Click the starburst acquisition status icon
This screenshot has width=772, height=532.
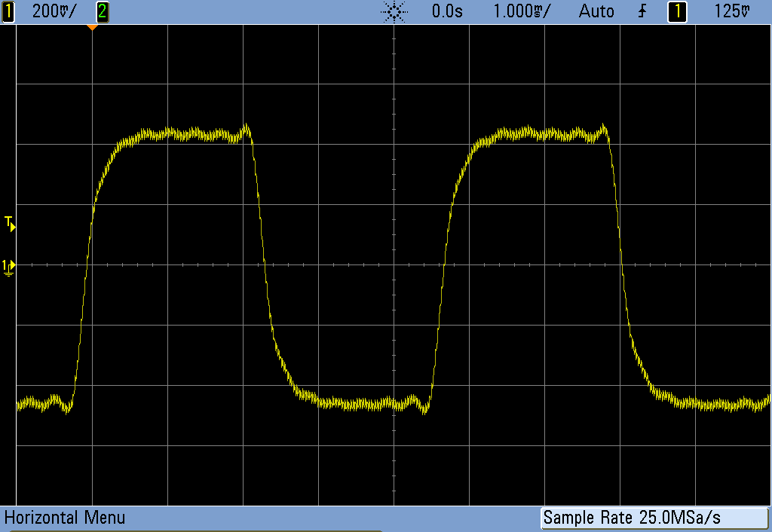tap(395, 11)
